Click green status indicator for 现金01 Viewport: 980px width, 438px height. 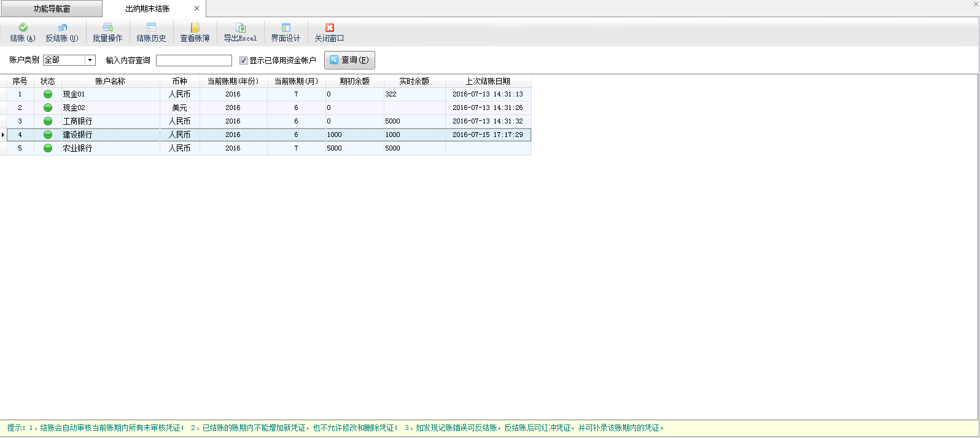tap(48, 94)
